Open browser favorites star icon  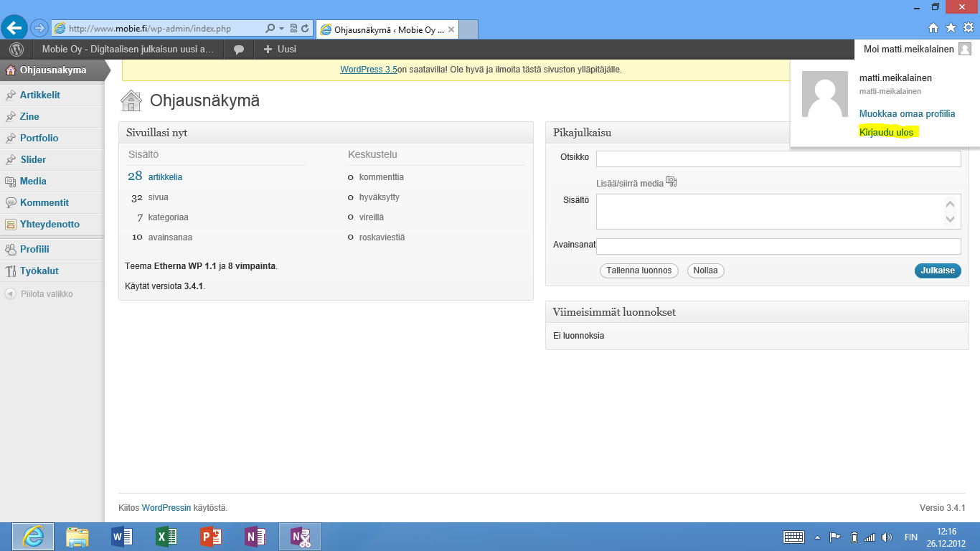tap(951, 28)
